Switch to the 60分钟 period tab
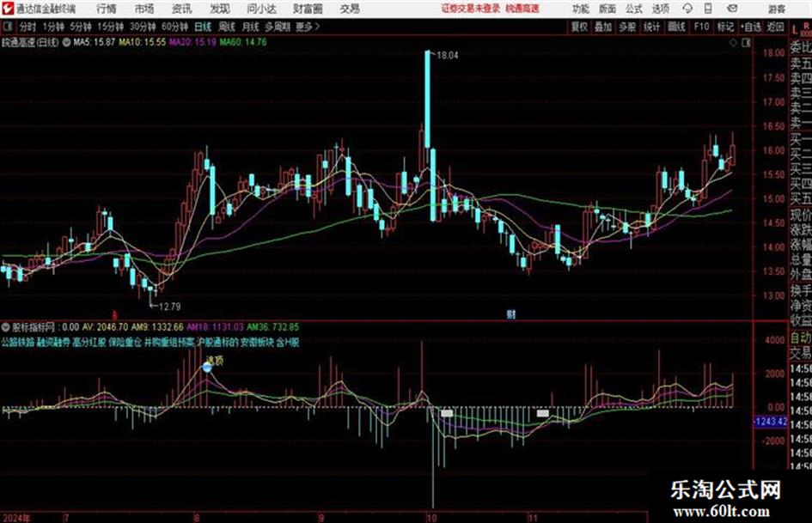Viewport: 812px width, 523px height. click(174, 27)
